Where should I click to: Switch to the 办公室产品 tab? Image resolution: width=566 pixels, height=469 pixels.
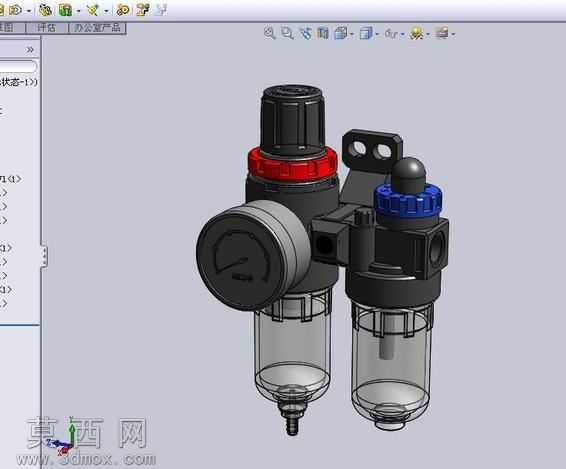click(x=97, y=28)
